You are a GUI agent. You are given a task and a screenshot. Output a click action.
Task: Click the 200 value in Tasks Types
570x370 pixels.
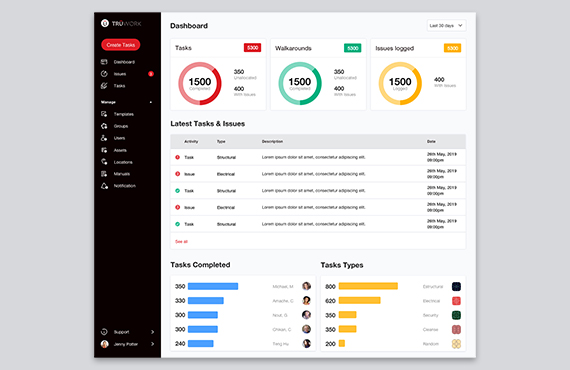[330, 344]
